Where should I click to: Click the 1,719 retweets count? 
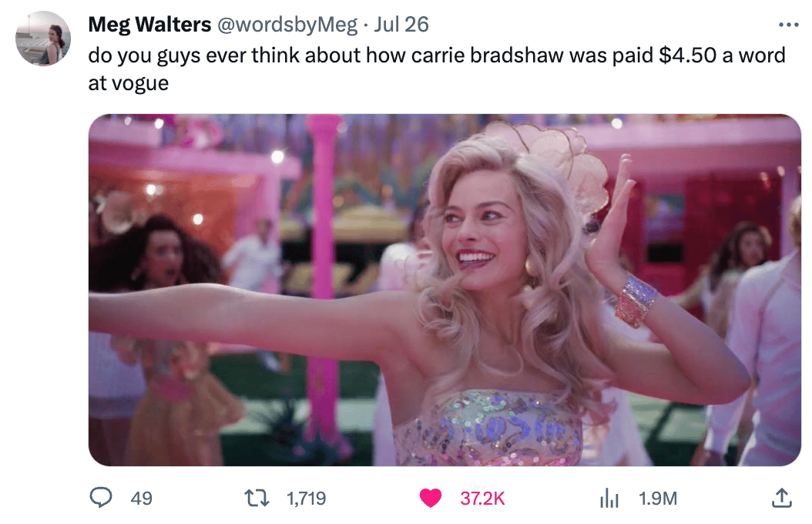(306, 498)
